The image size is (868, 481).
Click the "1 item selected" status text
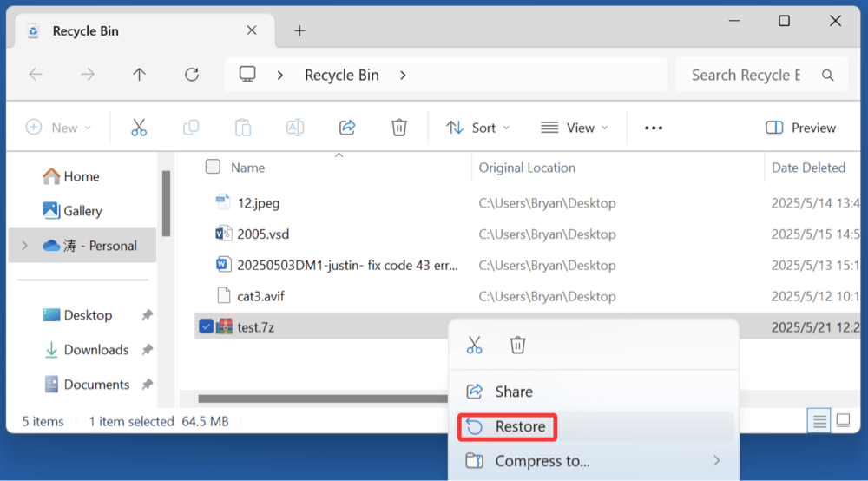pyautogui.click(x=131, y=422)
